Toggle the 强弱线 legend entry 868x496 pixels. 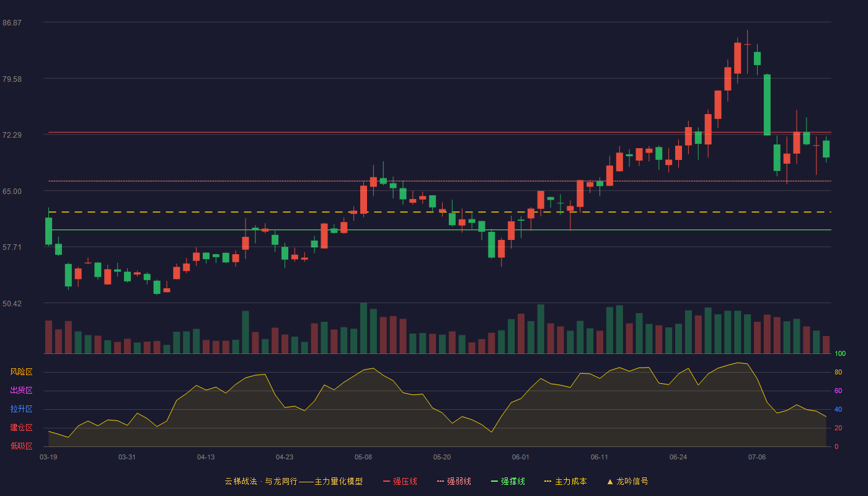pos(454,481)
